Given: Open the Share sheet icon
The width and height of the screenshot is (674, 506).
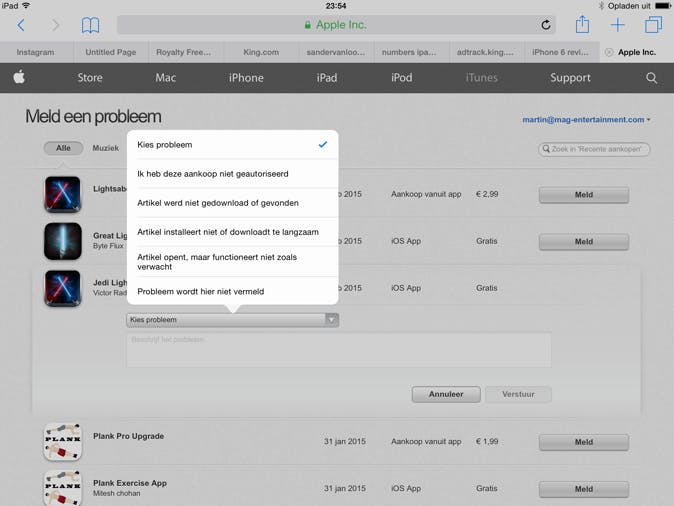Looking at the screenshot, I should [582, 24].
